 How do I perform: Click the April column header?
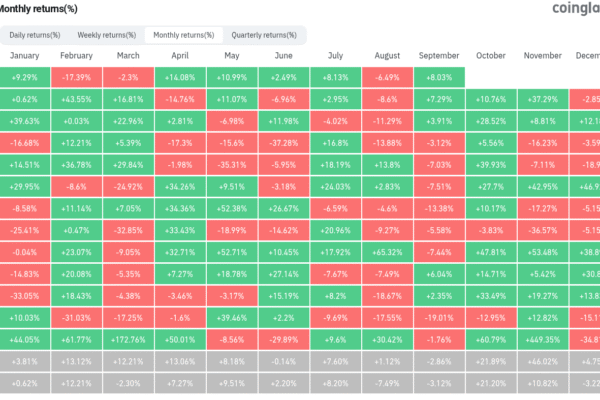tap(181, 56)
